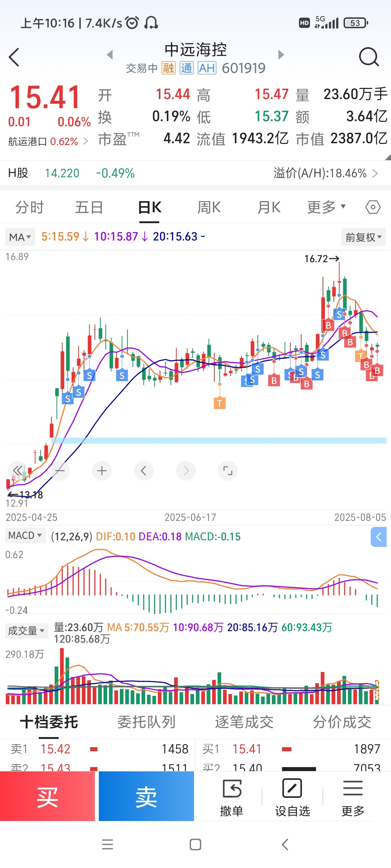
Task: Tap the red 买 buy button
Action: [47, 796]
